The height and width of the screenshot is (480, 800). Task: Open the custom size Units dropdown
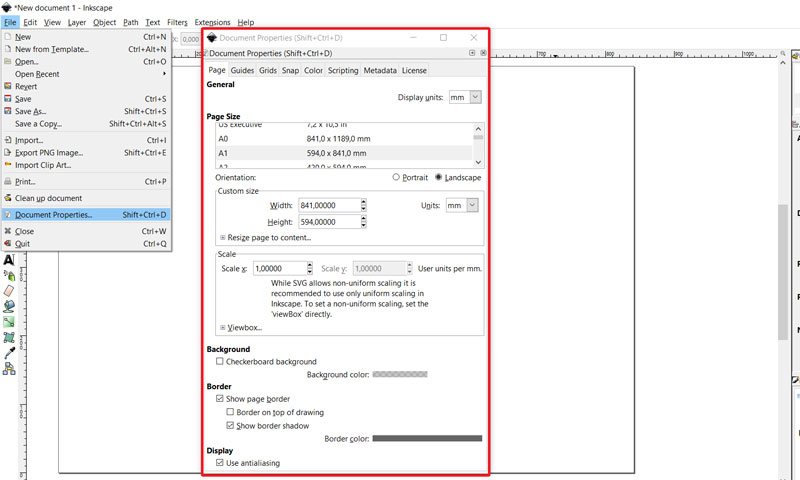(462, 205)
